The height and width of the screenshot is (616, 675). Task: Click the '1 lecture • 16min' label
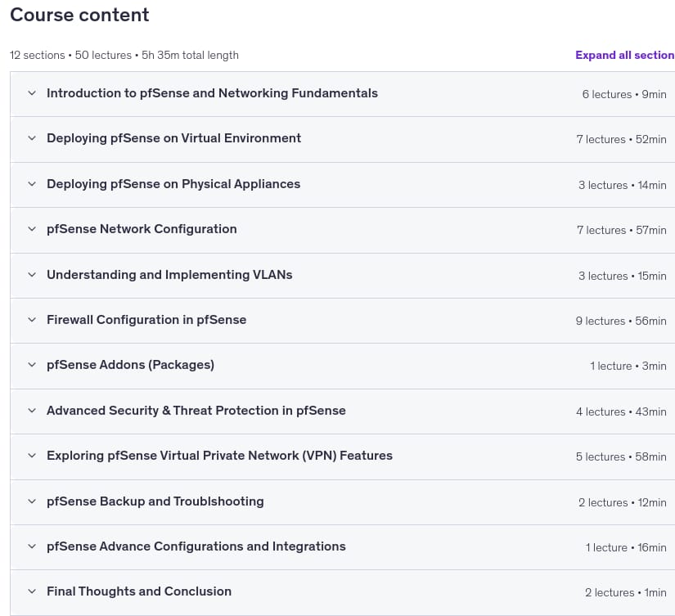626,547
